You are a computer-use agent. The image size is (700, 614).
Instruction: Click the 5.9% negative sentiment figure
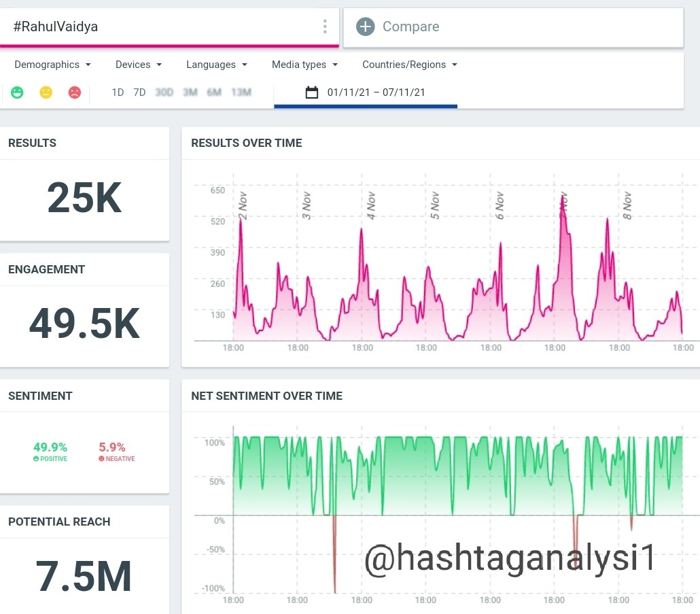click(112, 447)
